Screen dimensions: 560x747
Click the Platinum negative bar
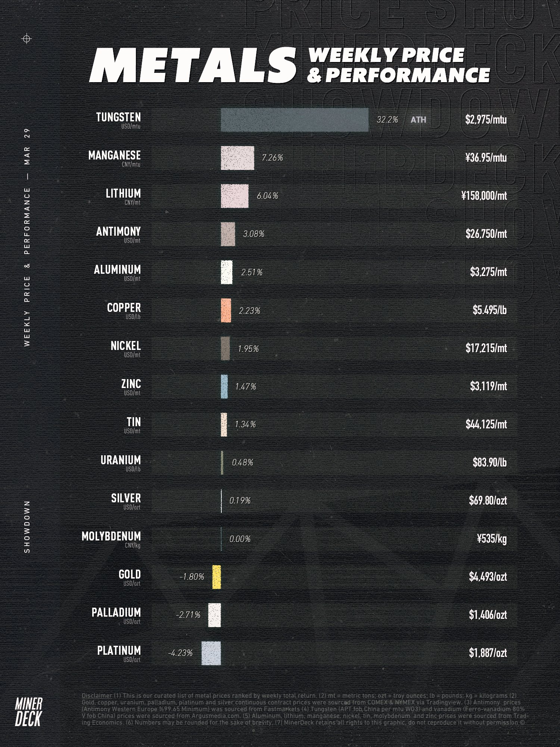pyautogui.click(x=211, y=653)
